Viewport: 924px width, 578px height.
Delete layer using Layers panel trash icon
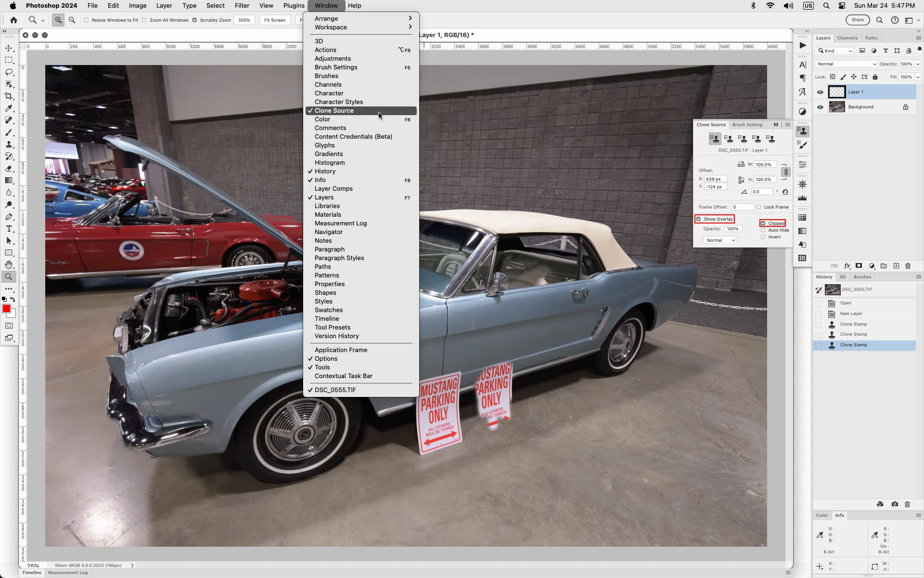pos(908,266)
